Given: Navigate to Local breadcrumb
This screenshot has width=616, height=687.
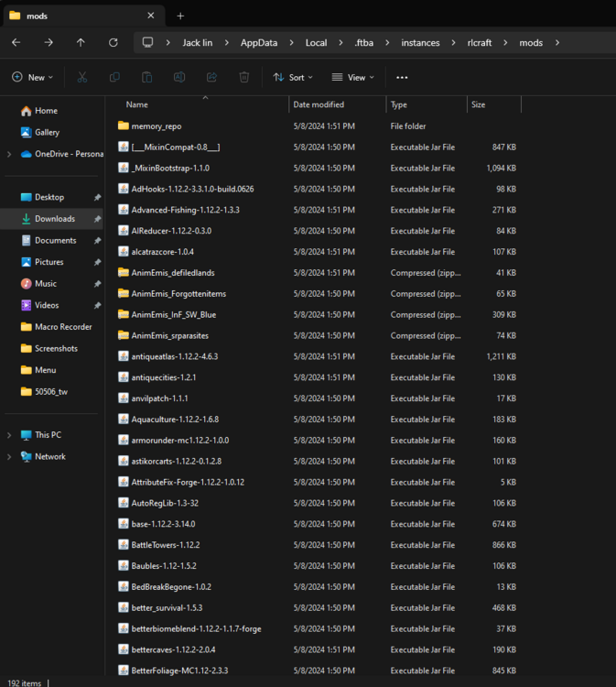Looking at the screenshot, I should click(316, 42).
